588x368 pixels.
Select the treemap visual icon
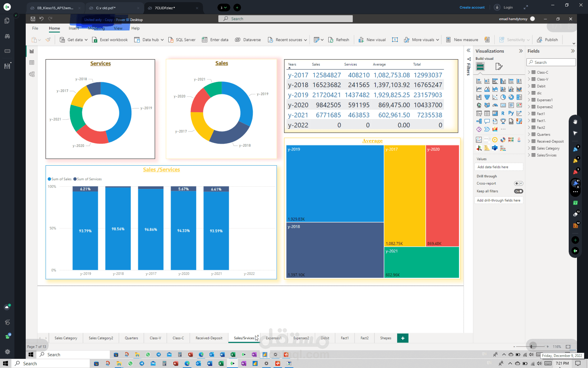519,97
